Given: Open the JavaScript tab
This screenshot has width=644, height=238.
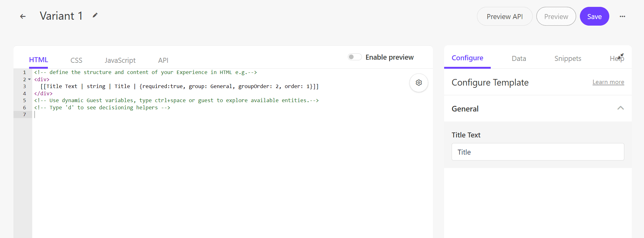Looking at the screenshot, I should click(x=120, y=60).
